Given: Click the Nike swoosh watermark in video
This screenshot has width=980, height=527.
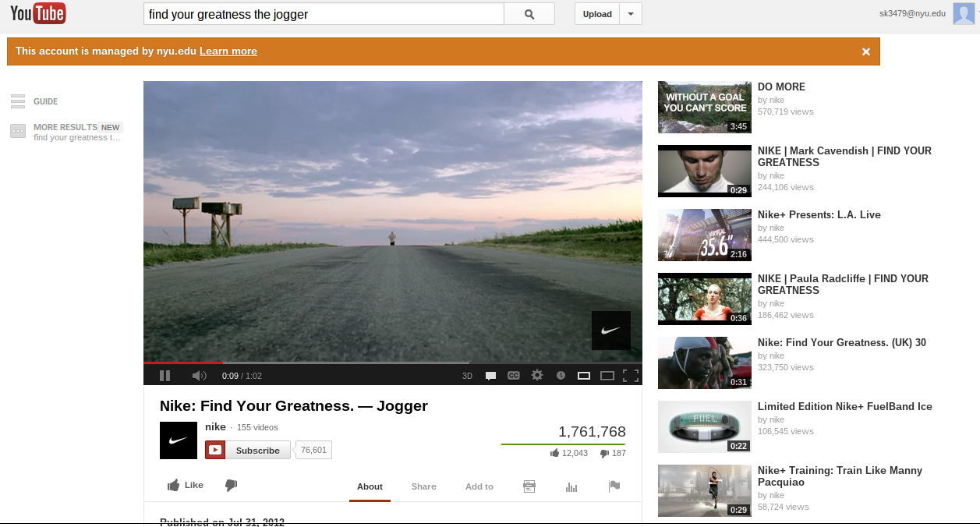Looking at the screenshot, I should click(610, 331).
